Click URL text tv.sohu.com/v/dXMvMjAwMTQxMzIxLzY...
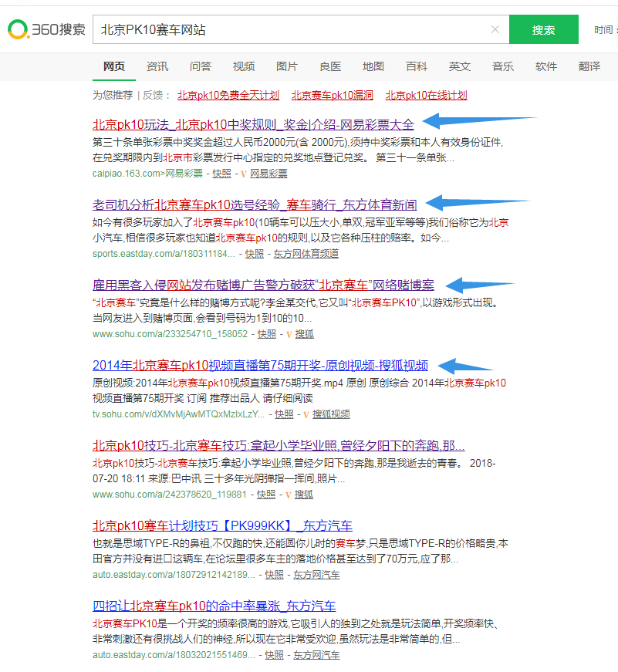 coord(179,414)
